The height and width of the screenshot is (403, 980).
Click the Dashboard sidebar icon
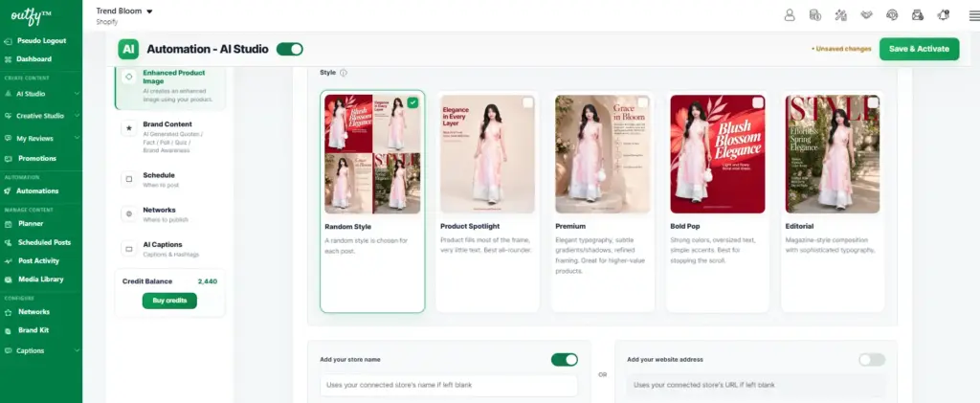tap(8, 59)
